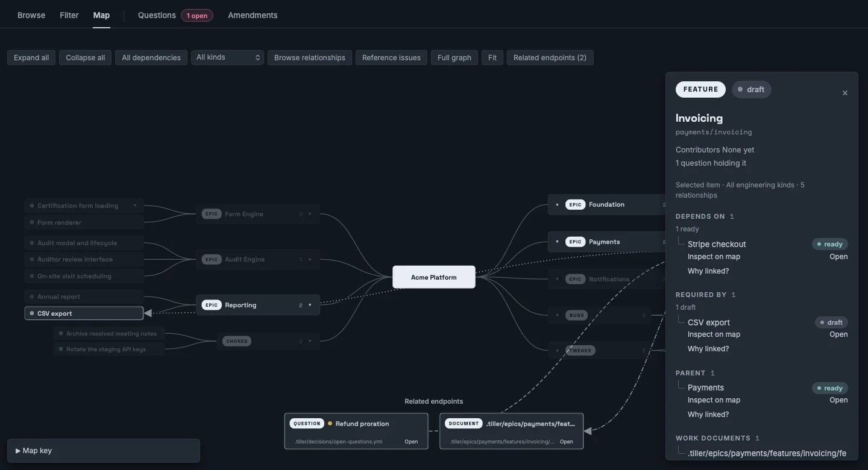Open CSV export from the panel

click(838, 334)
